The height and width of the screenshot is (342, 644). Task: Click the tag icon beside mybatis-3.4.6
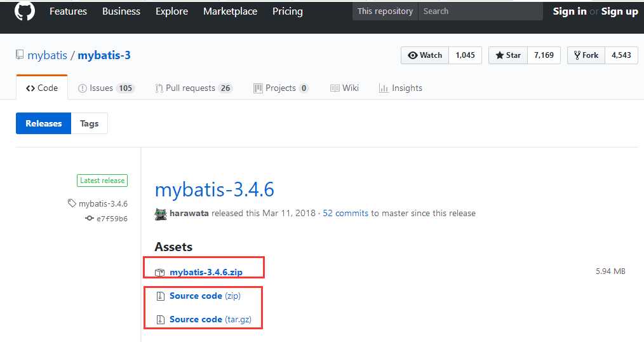[x=72, y=203]
